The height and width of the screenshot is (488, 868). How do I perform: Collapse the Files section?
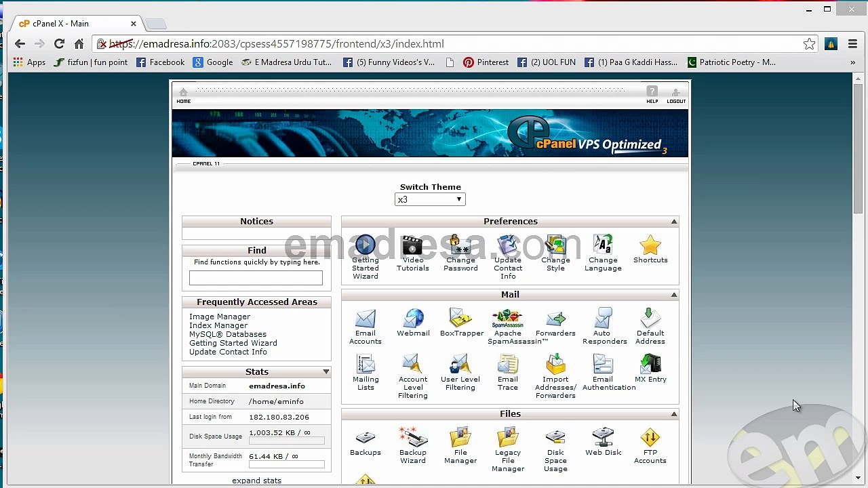[x=674, y=414]
